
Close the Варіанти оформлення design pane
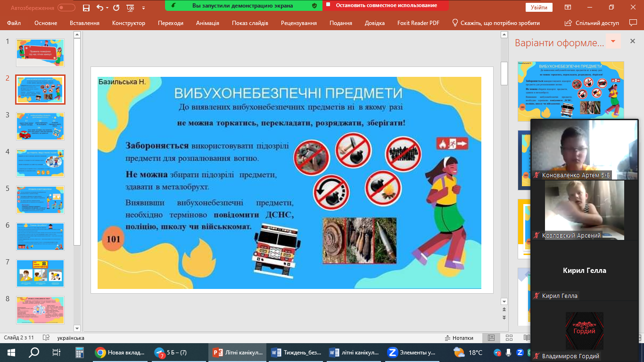point(633,41)
